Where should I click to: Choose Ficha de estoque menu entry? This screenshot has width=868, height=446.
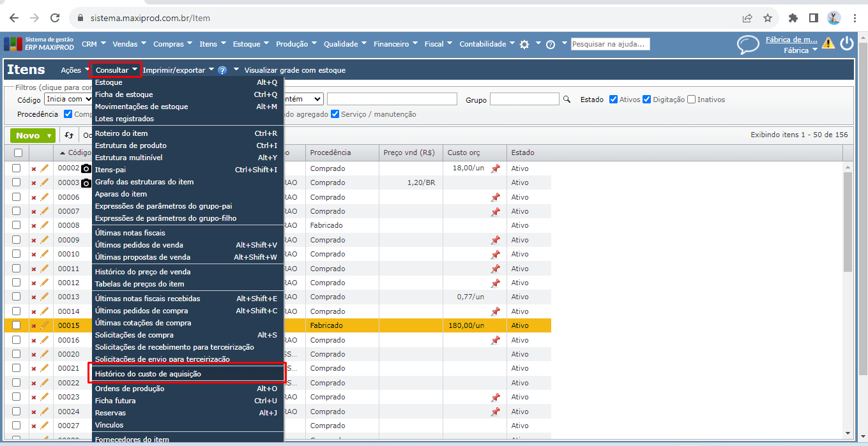[x=124, y=94]
